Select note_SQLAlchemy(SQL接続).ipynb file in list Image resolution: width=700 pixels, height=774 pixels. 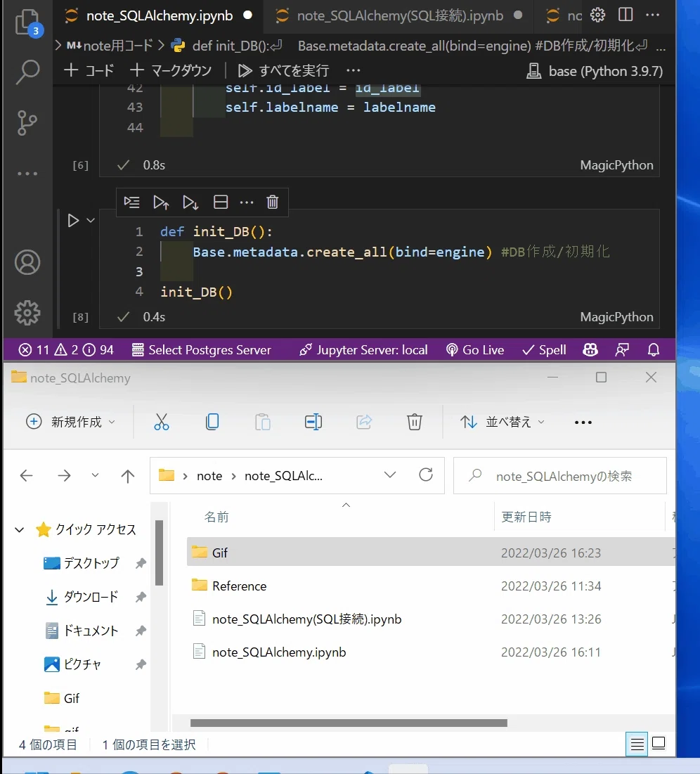coord(430,619)
